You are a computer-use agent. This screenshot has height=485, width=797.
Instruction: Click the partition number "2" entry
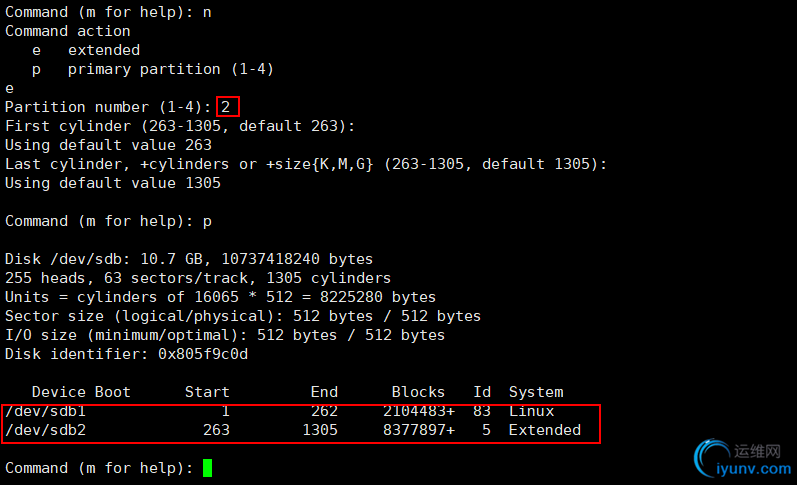[226, 107]
